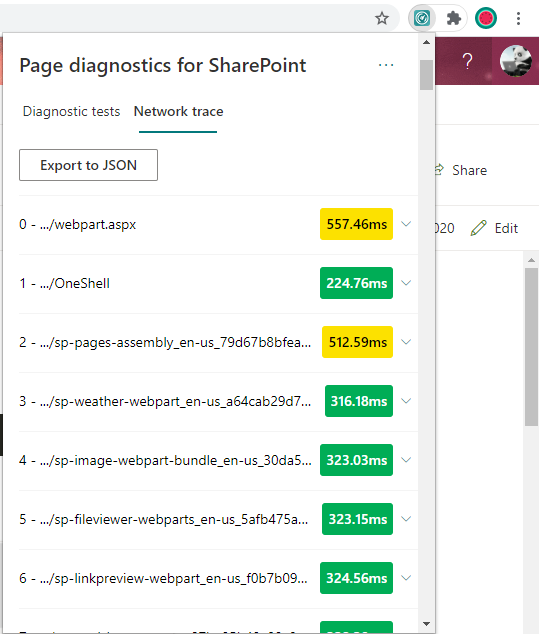
Task: Select the Network trace tab
Action: [x=178, y=111]
